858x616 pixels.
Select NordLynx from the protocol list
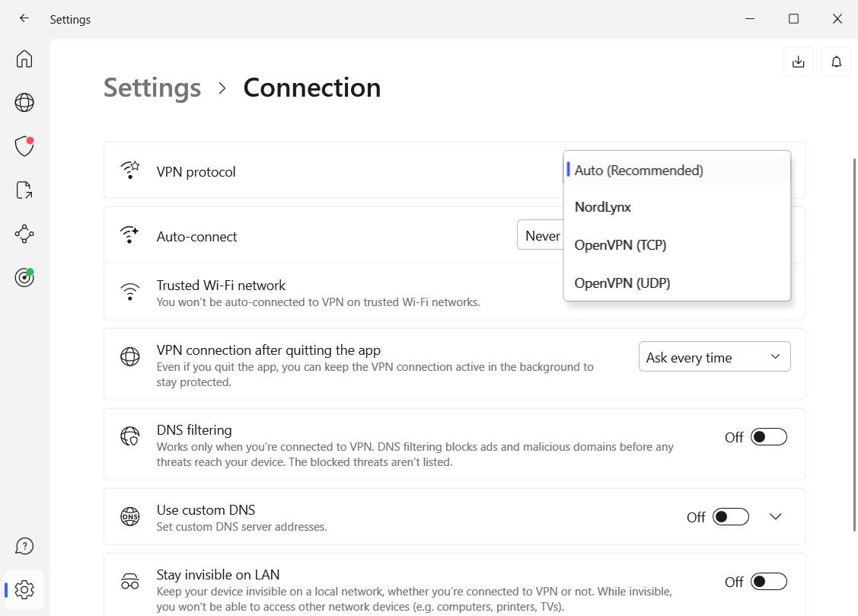(x=602, y=207)
